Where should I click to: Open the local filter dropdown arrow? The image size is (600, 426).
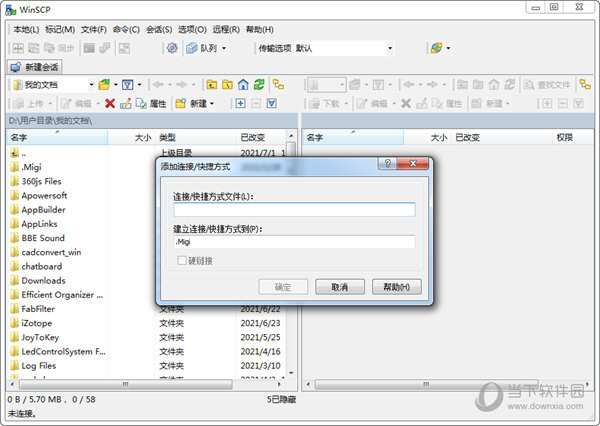coord(139,85)
